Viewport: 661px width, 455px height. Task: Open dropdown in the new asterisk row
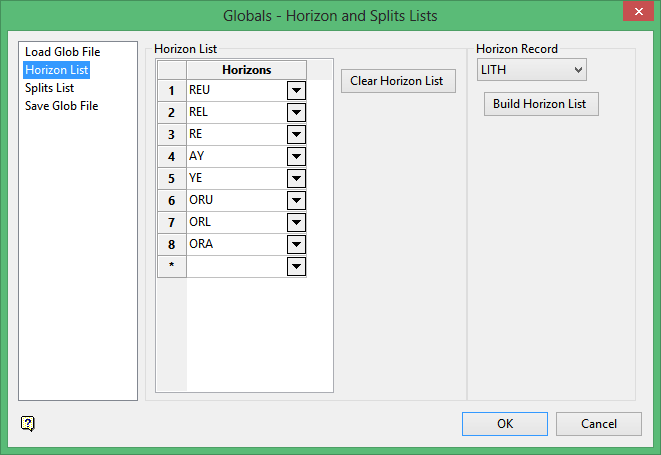click(x=296, y=266)
